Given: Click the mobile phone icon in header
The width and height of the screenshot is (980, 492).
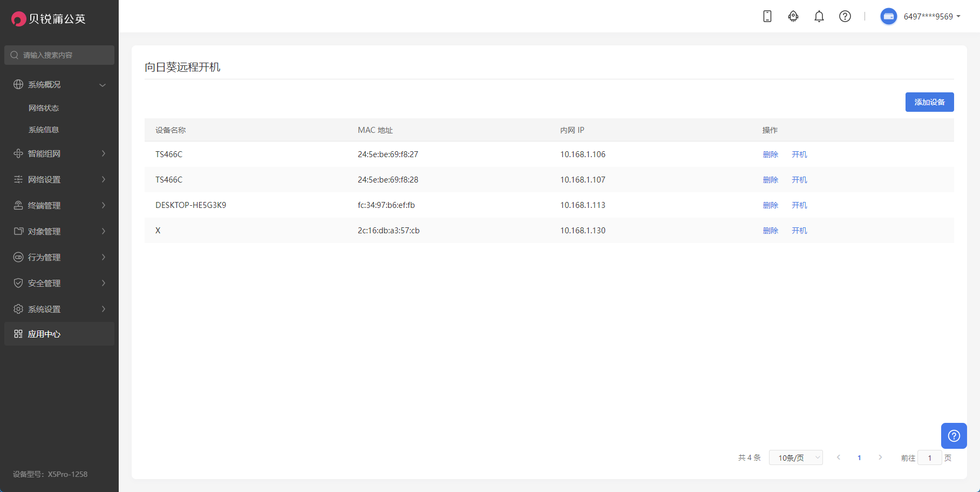Looking at the screenshot, I should tap(767, 16).
